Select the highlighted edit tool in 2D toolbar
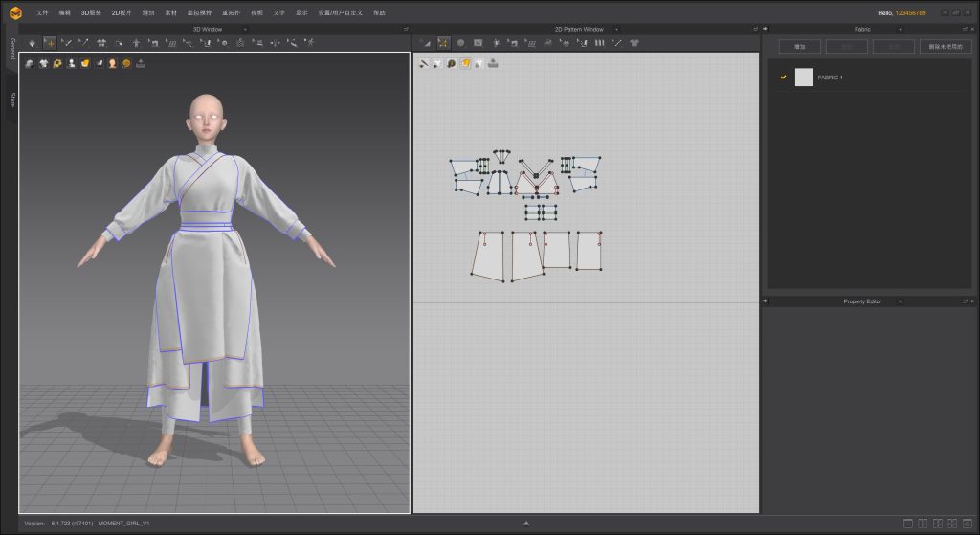Screen dimensions: 980x535 tap(444, 43)
